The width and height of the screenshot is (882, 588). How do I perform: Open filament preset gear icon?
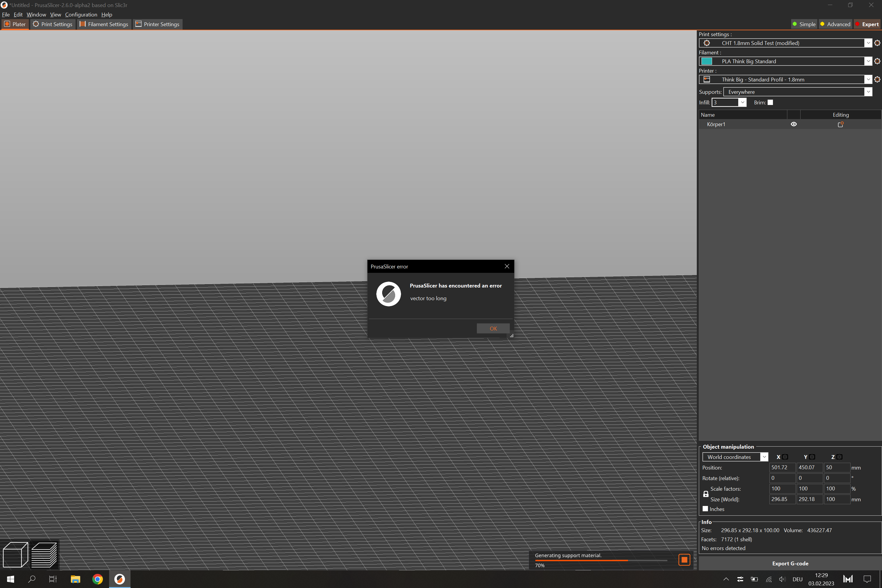(877, 61)
